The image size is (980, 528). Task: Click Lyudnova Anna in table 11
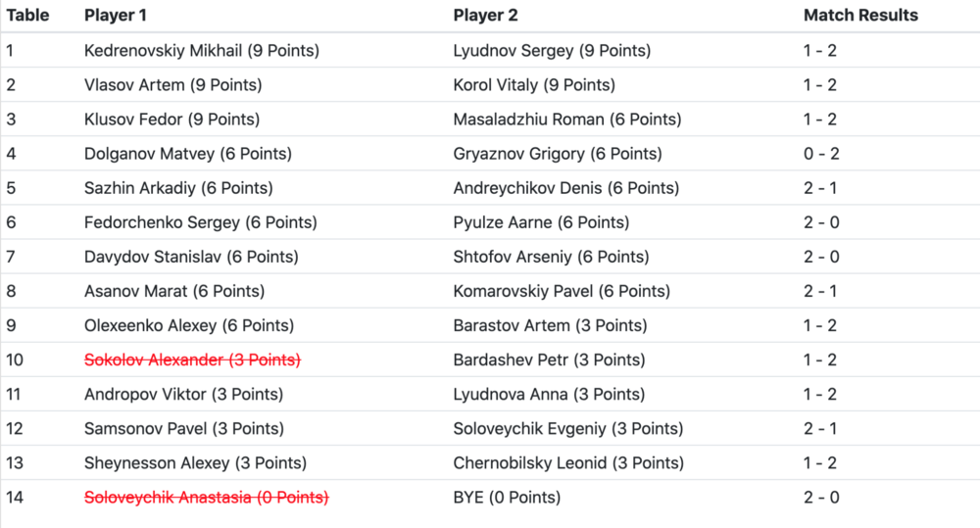(x=549, y=394)
